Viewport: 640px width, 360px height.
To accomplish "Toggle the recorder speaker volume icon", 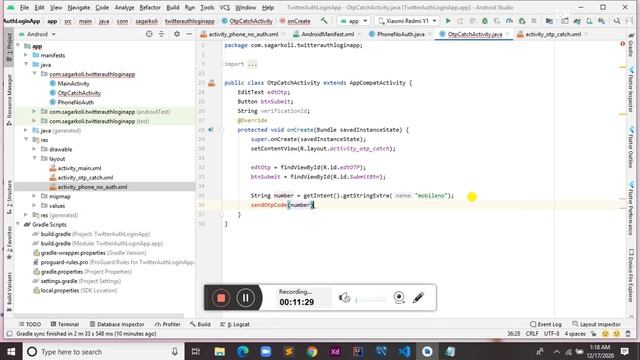I will point(344,298).
